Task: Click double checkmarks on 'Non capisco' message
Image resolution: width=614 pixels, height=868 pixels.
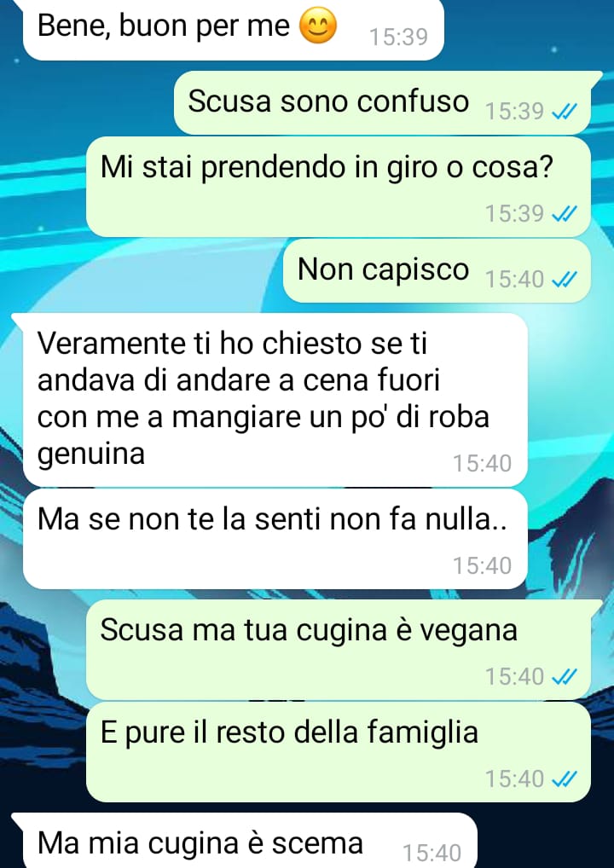Action: coord(565,280)
